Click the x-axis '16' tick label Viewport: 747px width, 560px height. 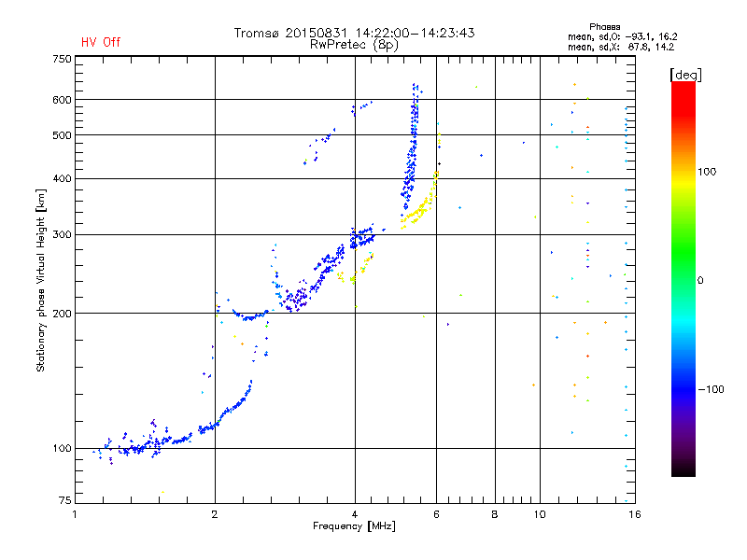(x=635, y=514)
